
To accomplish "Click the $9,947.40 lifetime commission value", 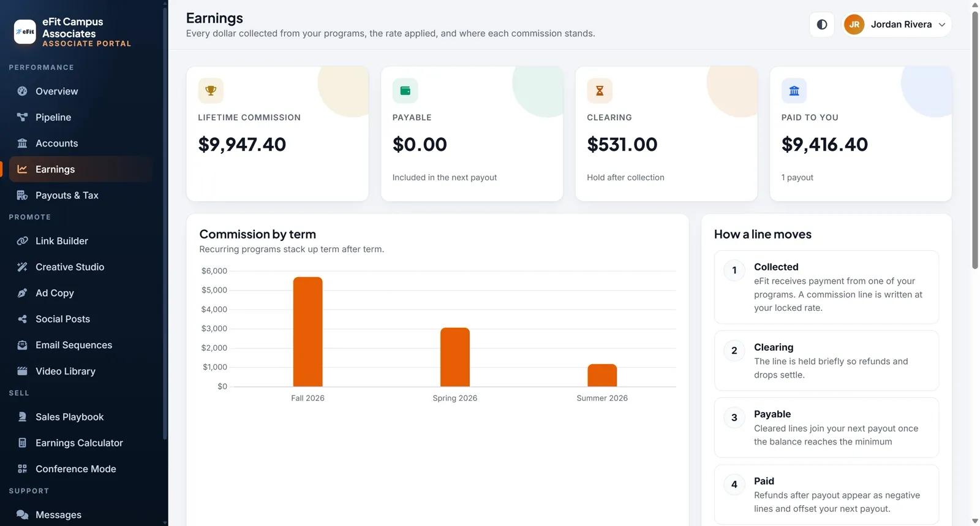I will (242, 145).
